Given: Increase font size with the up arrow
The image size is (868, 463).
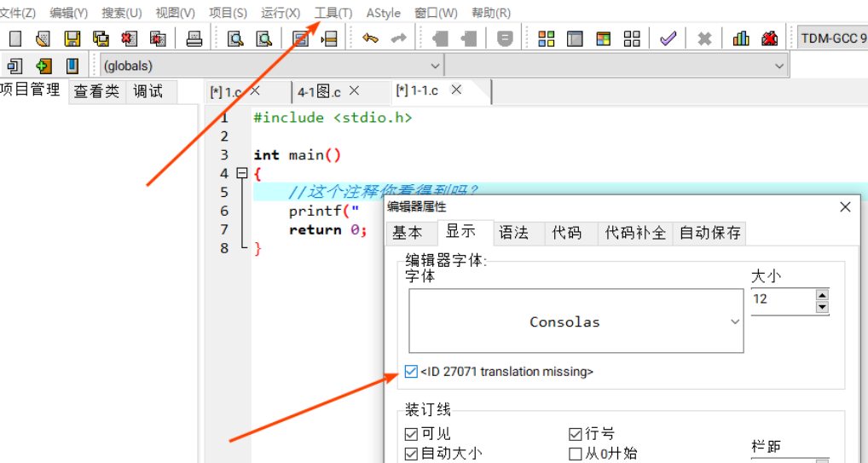Looking at the screenshot, I should [x=822, y=295].
